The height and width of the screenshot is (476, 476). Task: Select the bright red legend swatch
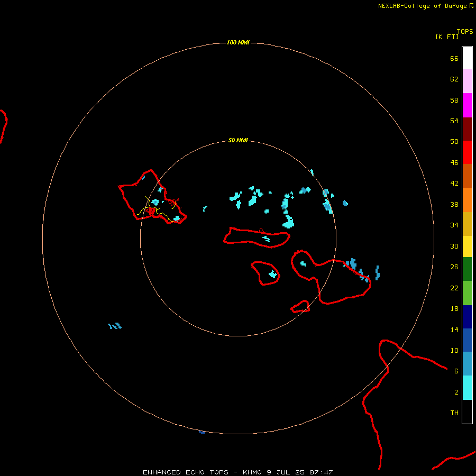(467, 152)
